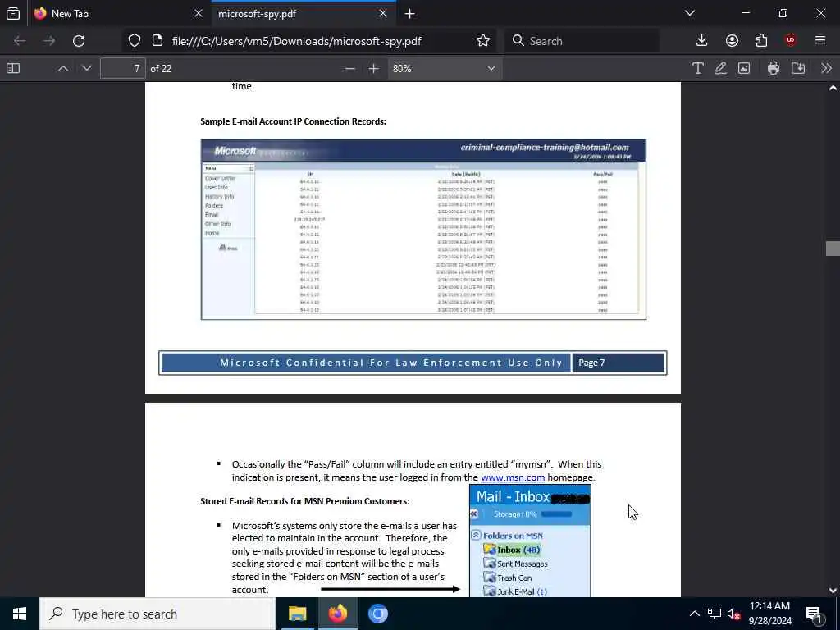Image resolution: width=840 pixels, height=630 pixels.
Task: Click 'Stored E-mail Records for MSN Premium Customers' heading
Action: [x=305, y=501]
